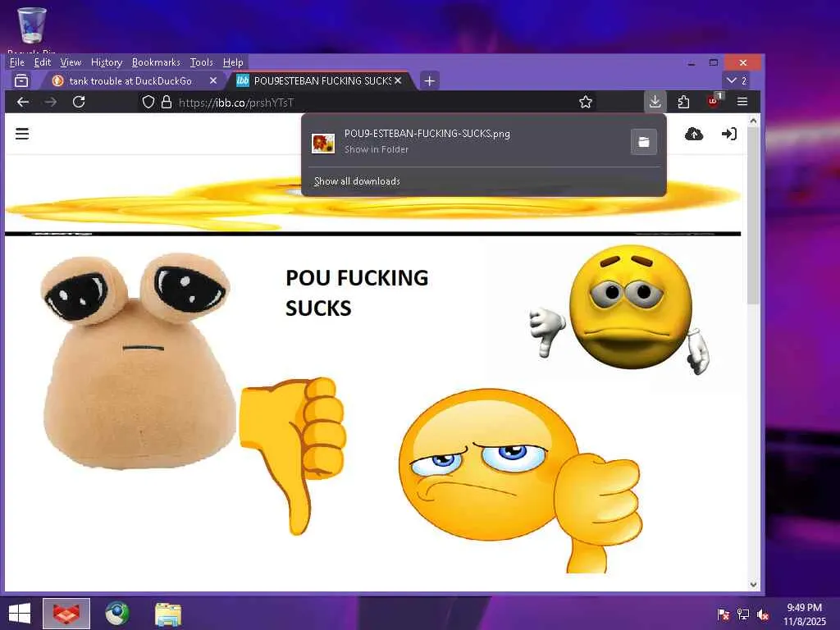Open the extensions puzzle icon
840x630 pixels.
click(x=683, y=101)
